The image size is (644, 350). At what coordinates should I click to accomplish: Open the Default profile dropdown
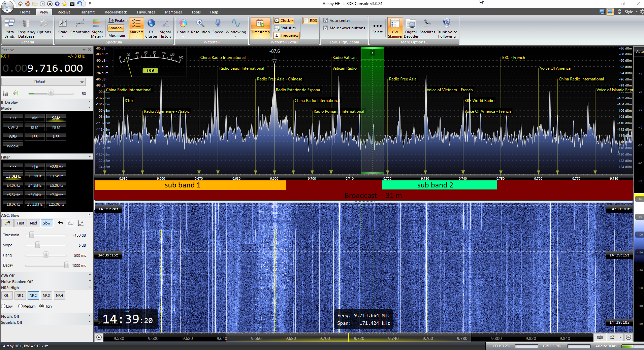[x=43, y=82]
